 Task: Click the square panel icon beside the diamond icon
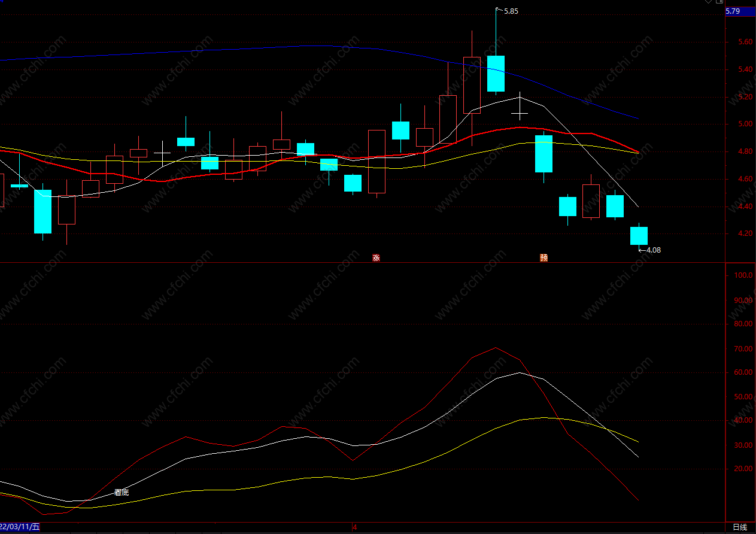click(719, 2)
